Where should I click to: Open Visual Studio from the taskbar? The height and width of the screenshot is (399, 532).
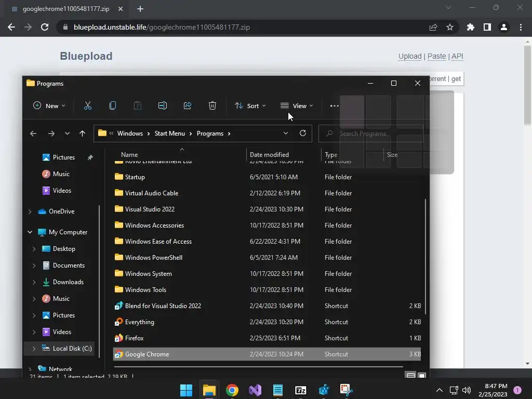click(x=255, y=390)
